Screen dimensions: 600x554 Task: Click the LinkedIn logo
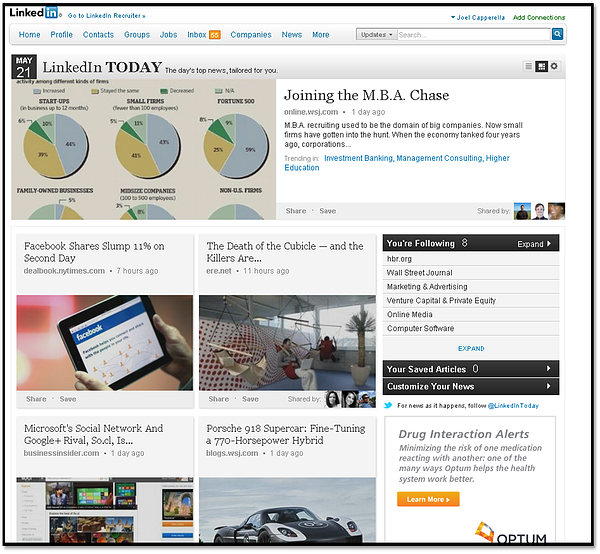coord(34,13)
